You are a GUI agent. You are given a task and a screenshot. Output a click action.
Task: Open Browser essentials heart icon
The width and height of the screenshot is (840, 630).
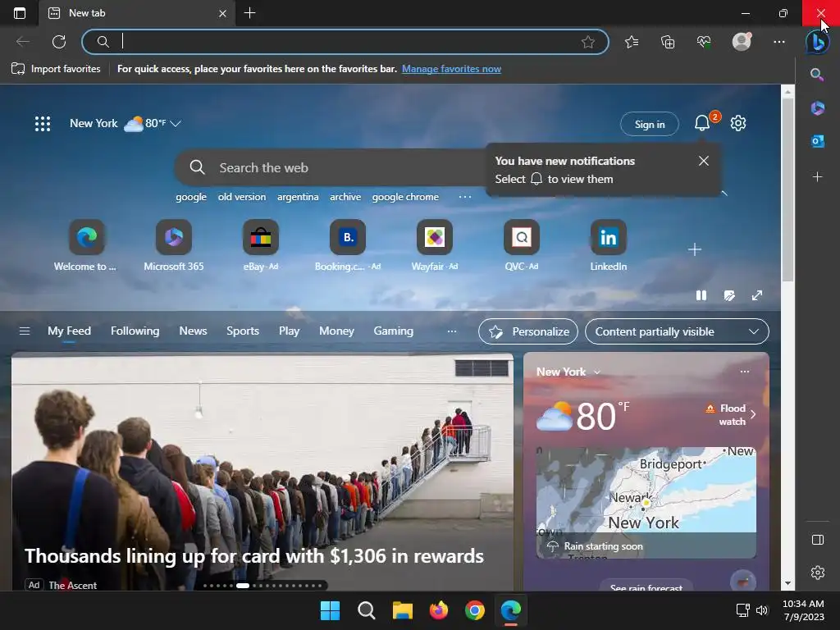[x=704, y=42]
